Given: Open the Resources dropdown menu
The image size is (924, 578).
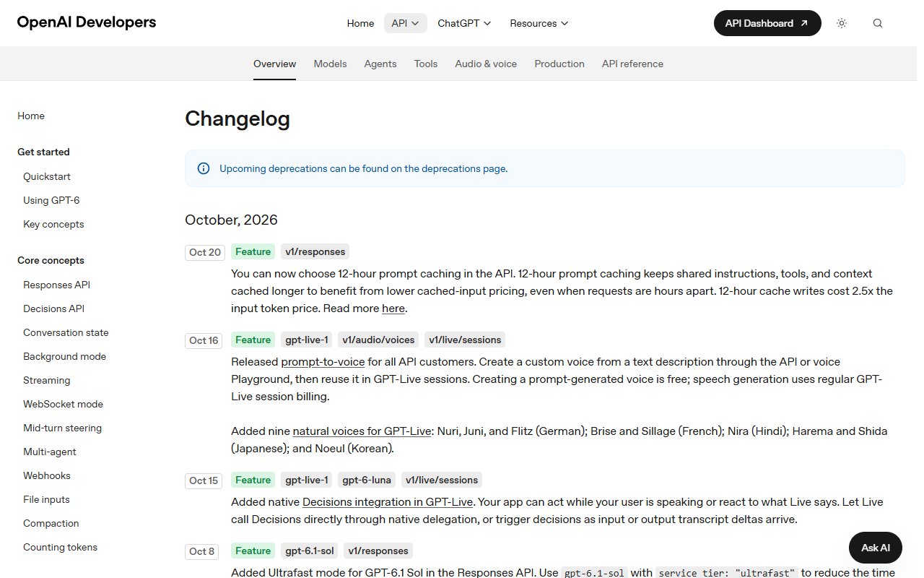Looking at the screenshot, I should pyautogui.click(x=539, y=23).
